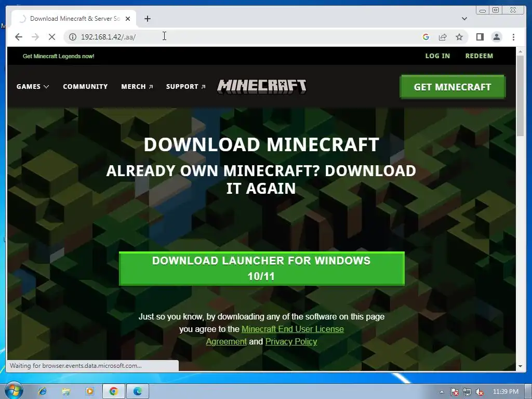View site information icon in address bar
Viewport: 532px width, 399px height.
(x=73, y=37)
